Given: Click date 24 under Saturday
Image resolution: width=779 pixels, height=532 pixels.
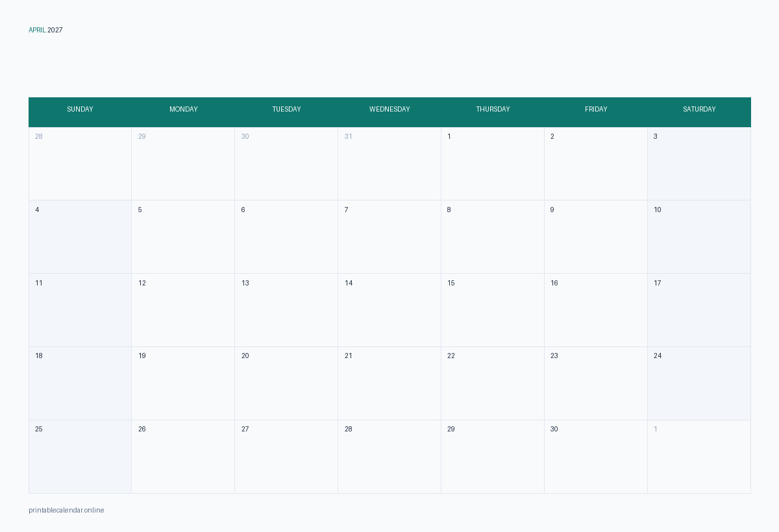Looking at the screenshot, I should 658,356.
